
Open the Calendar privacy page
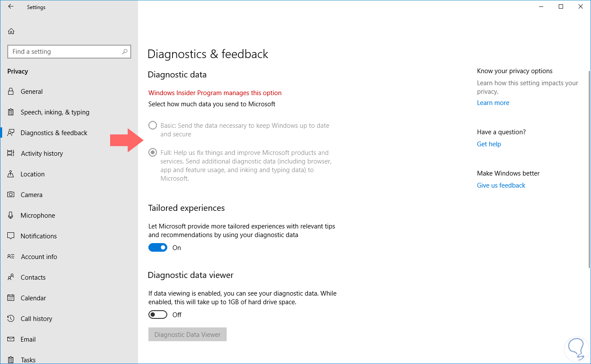(69, 298)
